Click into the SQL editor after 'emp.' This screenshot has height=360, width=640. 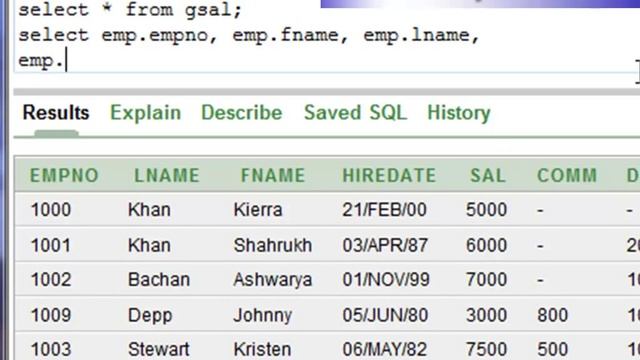point(67,61)
